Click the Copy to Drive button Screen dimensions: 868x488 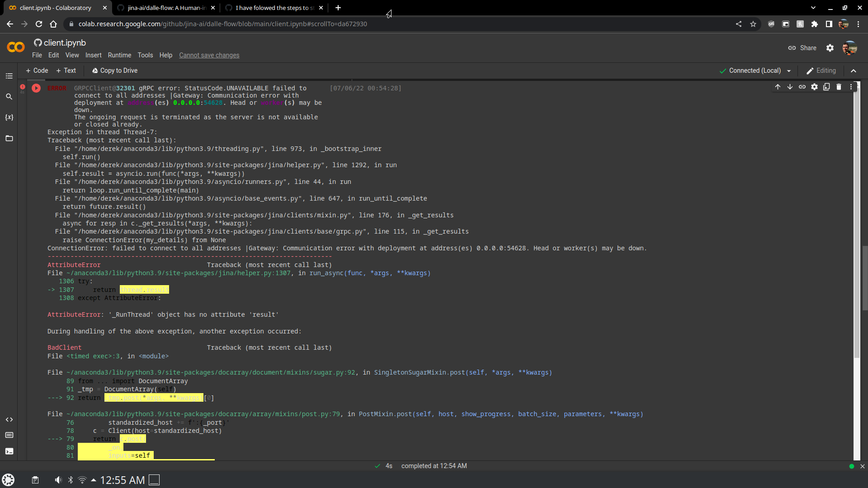point(115,70)
